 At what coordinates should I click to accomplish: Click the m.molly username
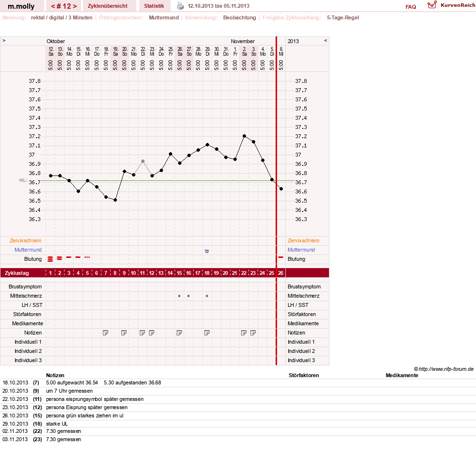tap(21, 6)
